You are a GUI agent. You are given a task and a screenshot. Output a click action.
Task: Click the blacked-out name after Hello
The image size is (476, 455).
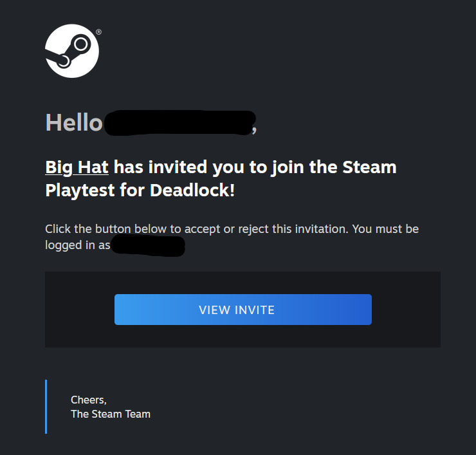179,123
